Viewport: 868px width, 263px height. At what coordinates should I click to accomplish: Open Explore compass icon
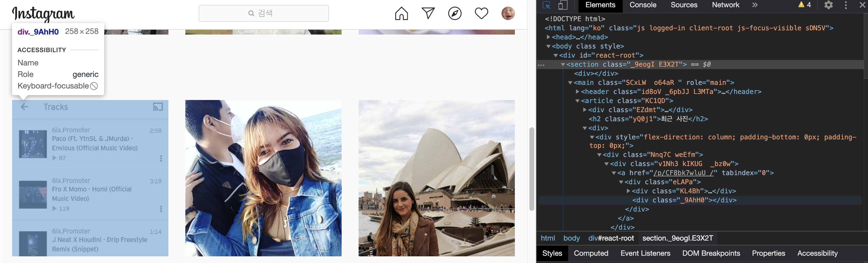coord(455,14)
